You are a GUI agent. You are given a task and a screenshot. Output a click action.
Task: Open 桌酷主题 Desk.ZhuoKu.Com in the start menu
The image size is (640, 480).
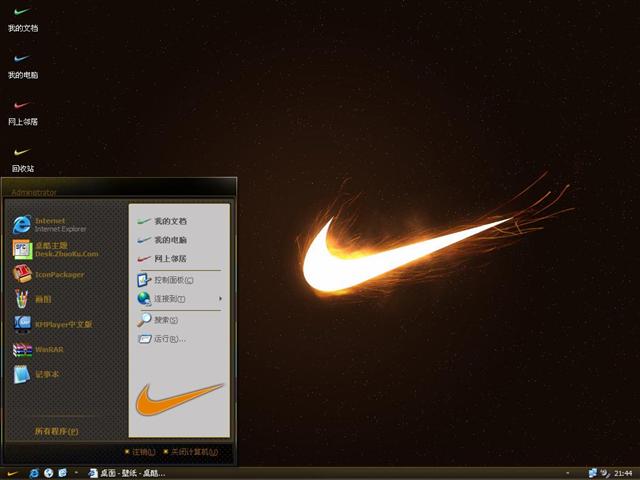coord(55,249)
